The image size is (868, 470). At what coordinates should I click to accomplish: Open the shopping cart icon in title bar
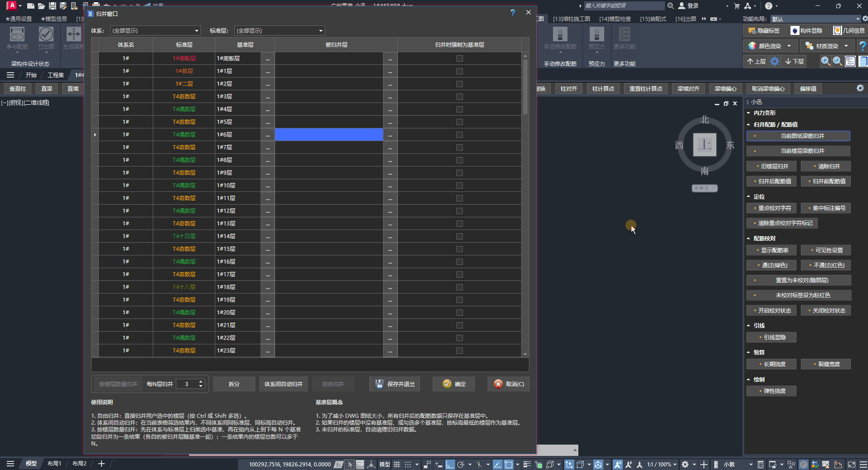point(737,6)
